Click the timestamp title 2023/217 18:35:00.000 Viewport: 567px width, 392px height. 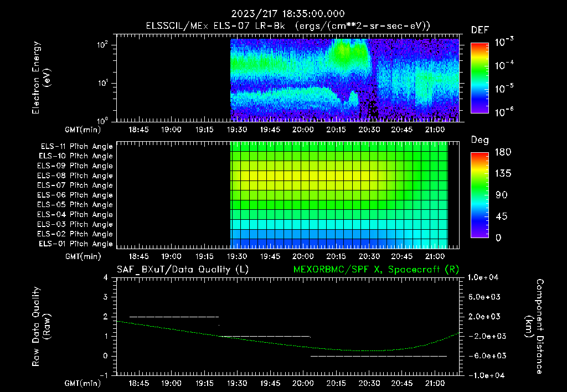(288, 14)
